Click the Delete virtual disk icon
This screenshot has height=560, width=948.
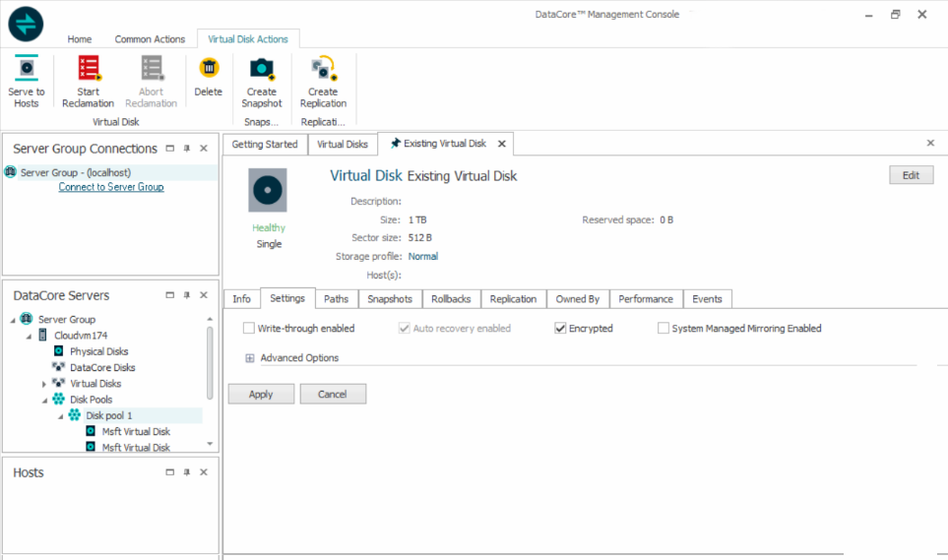coord(209,69)
